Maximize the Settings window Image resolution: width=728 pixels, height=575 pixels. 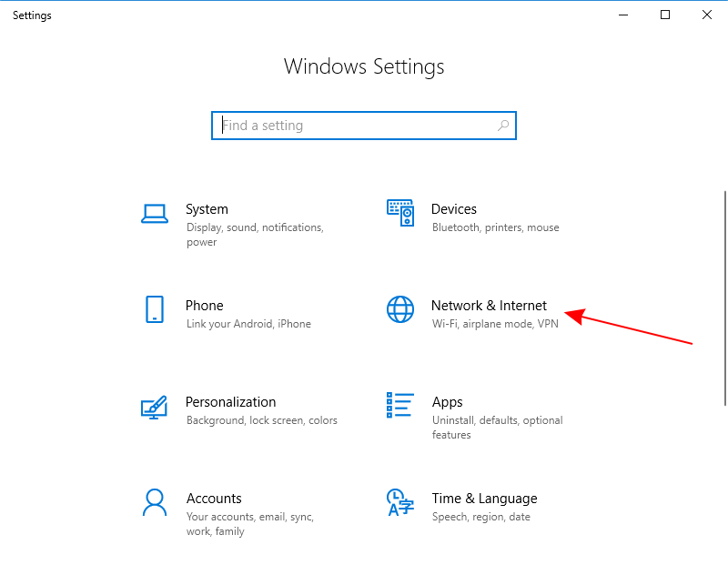665,15
